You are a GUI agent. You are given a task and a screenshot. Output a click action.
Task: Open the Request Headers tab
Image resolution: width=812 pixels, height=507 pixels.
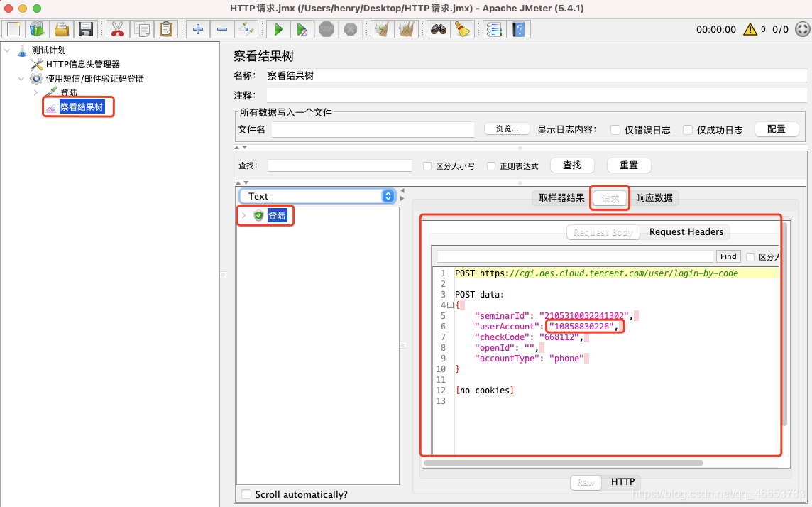pos(686,232)
